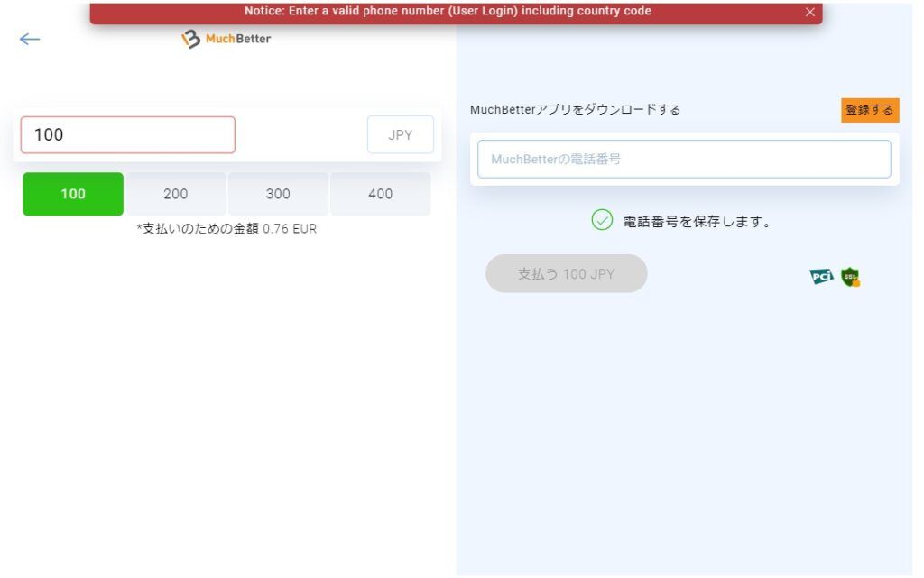Click the orange 登録する button
The image size is (924, 578).
click(870, 110)
